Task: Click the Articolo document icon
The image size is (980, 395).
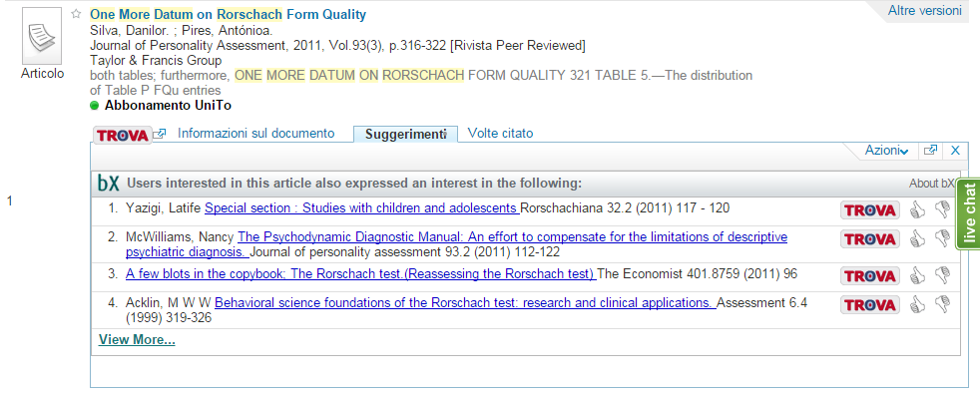Action: (42, 35)
